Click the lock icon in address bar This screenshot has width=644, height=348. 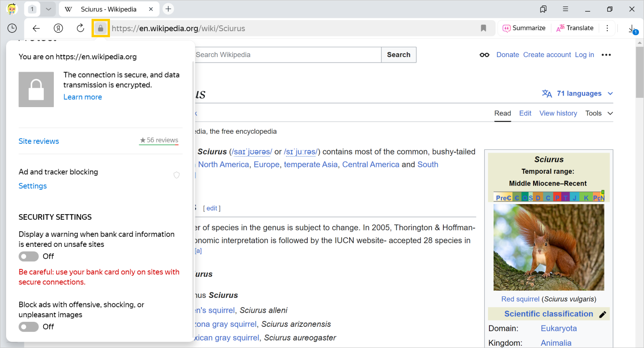tap(101, 29)
